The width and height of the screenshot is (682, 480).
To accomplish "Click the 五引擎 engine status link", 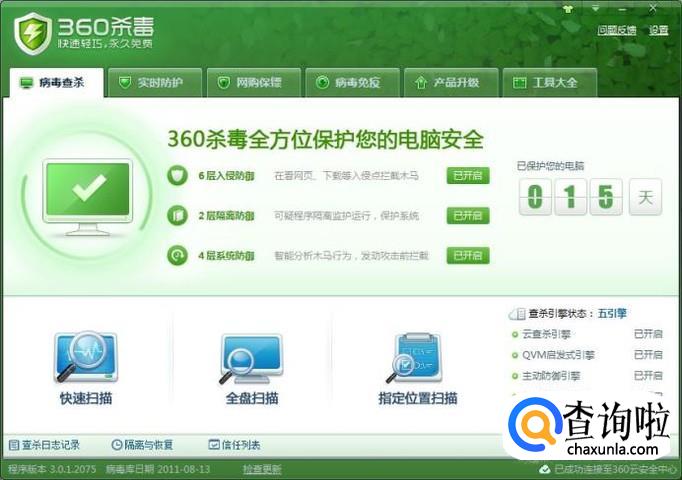I will pyautogui.click(x=612, y=313).
